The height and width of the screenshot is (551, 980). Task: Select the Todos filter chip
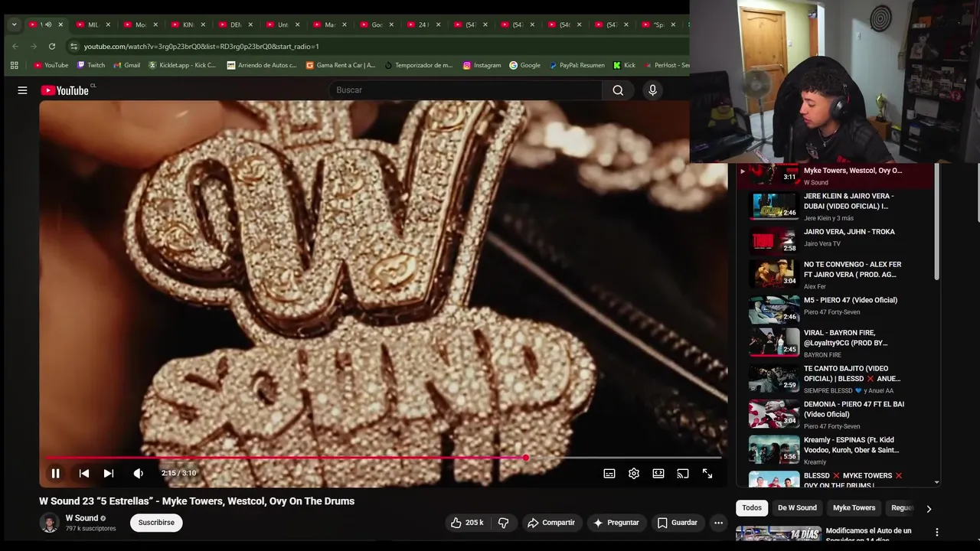click(752, 508)
